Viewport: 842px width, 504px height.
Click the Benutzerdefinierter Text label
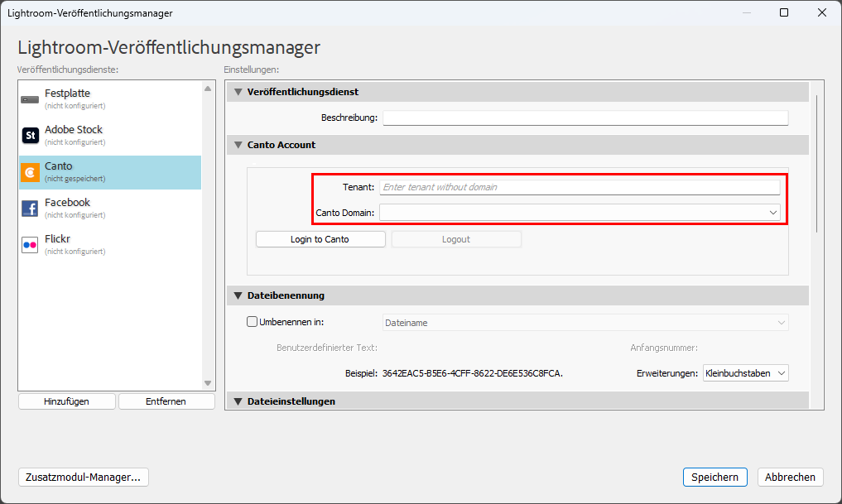[x=326, y=348]
